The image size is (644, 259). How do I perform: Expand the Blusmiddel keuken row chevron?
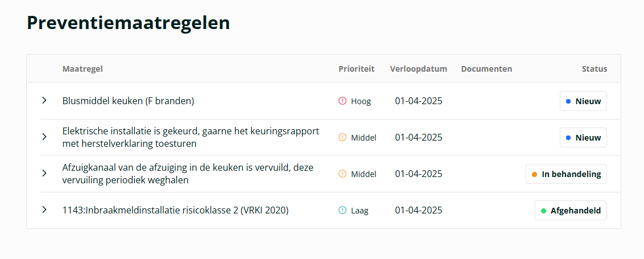(x=44, y=100)
